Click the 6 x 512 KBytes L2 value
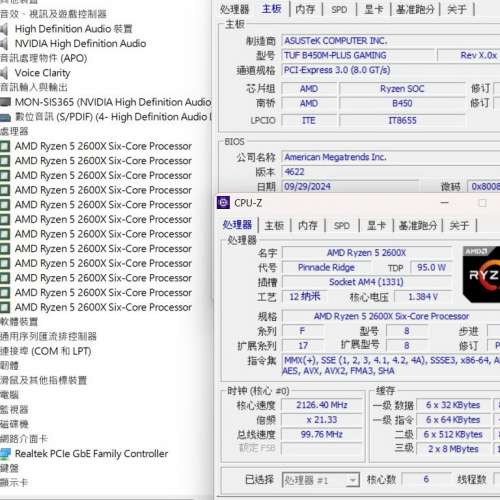The height and width of the screenshot is (500, 500). (x=453, y=434)
